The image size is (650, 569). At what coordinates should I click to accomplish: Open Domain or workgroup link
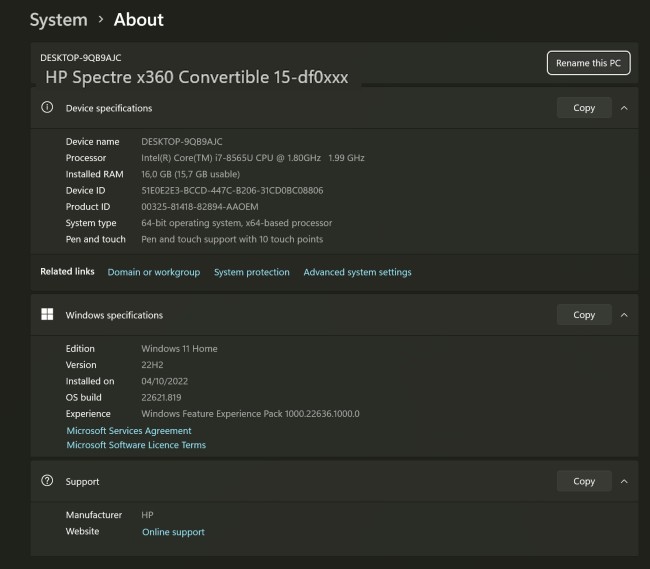click(x=153, y=272)
